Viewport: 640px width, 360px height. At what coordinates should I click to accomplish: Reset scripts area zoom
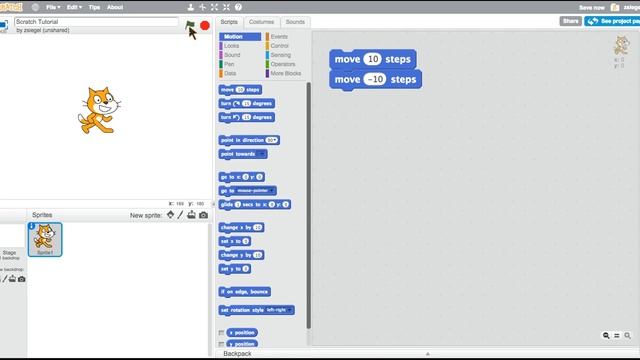click(617, 336)
